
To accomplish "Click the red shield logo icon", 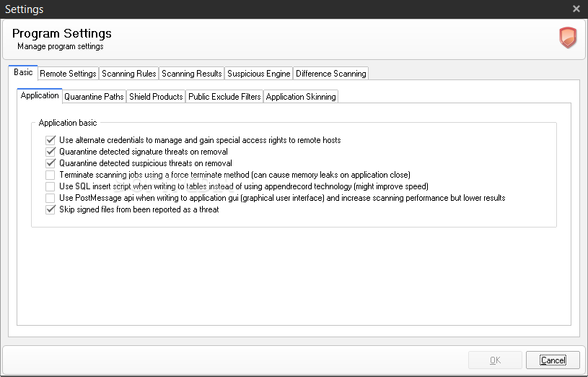I will (x=568, y=38).
